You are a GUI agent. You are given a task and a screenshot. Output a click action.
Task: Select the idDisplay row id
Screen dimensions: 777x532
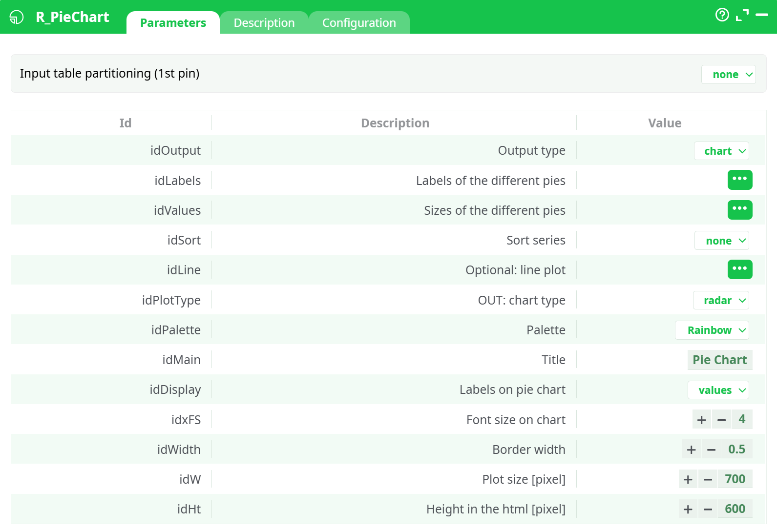(175, 389)
